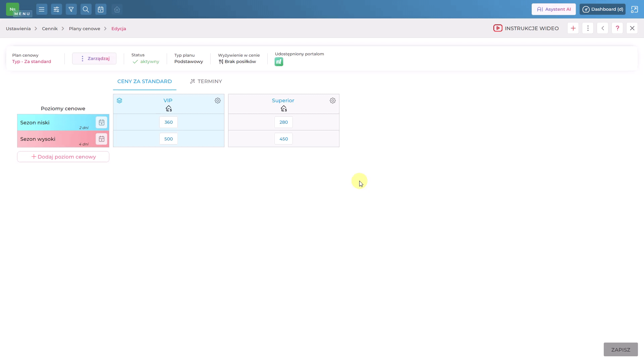644x362 pixels.
Task: Click the home icon in top bar
Action: pos(117,9)
